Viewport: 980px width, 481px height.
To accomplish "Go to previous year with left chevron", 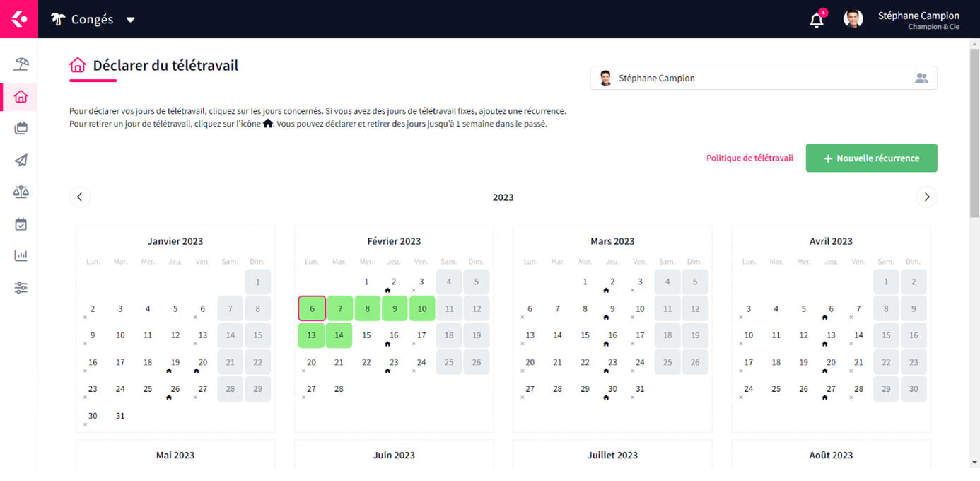I will pyautogui.click(x=80, y=197).
